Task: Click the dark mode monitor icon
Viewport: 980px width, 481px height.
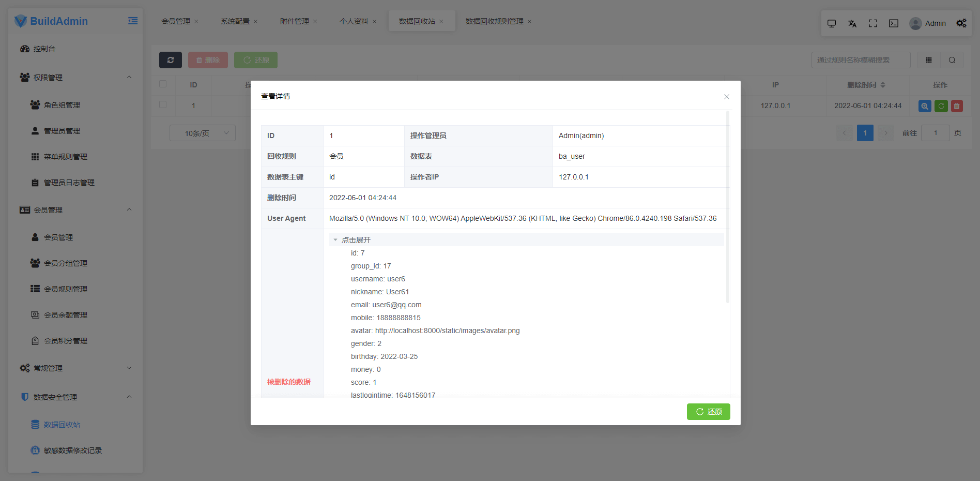Action: [x=831, y=23]
